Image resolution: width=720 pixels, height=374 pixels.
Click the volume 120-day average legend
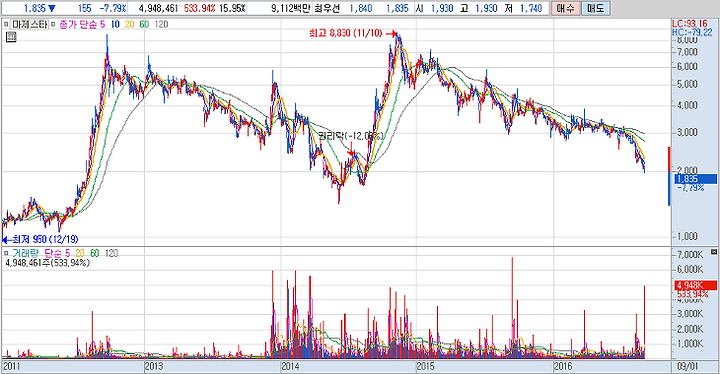coord(112,253)
